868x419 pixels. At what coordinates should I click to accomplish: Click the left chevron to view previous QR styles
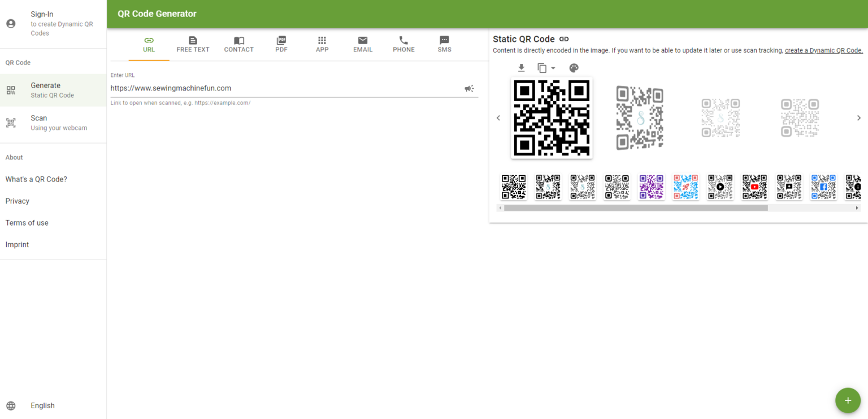[498, 118]
